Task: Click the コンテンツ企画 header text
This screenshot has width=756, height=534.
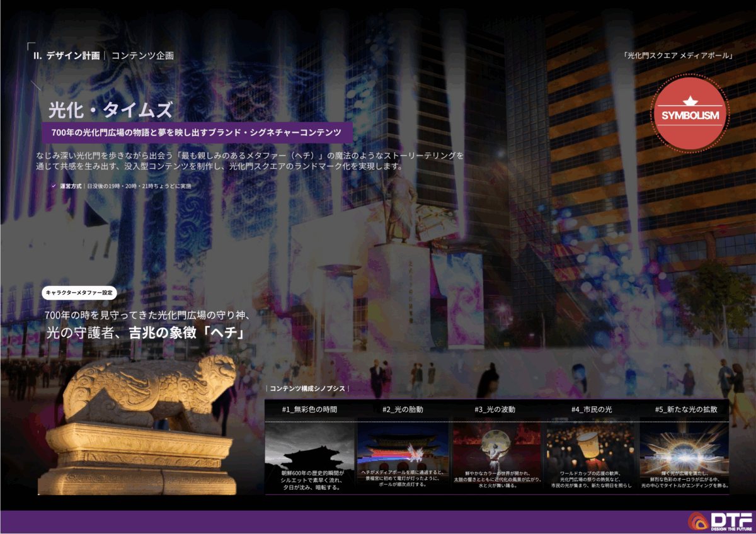Action: pyautogui.click(x=142, y=55)
